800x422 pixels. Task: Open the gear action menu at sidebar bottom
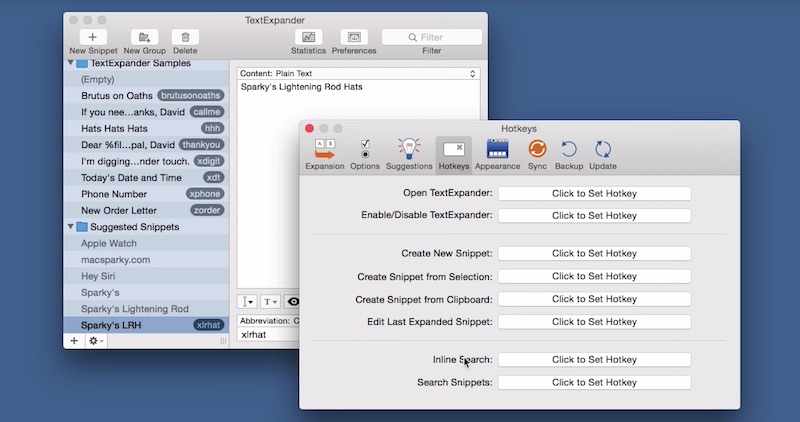95,340
